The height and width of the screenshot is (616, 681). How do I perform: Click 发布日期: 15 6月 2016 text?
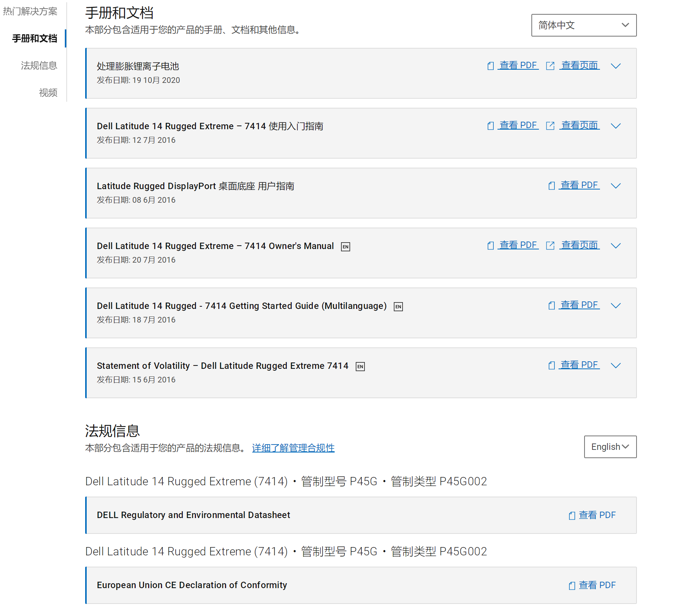pyautogui.click(x=136, y=380)
